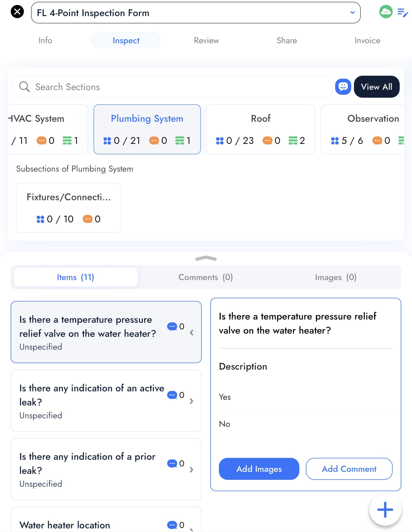Go to the Invoice tab
The image size is (412, 532).
tap(367, 41)
